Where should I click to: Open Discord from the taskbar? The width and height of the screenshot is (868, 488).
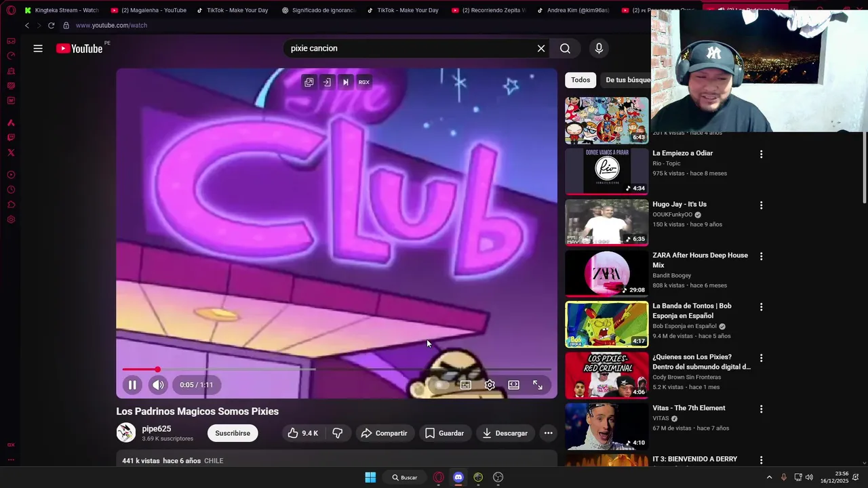pos(458,477)
